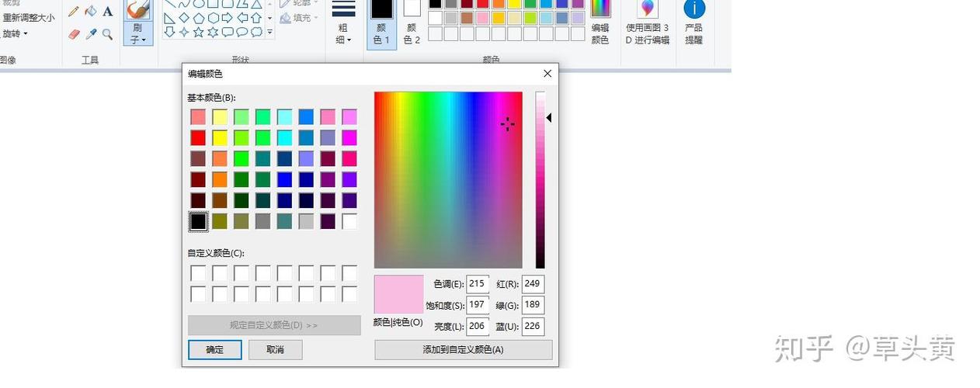Confirm dialog with the OK (确定) button
The image size is (980, 388).
coord(214,350)
